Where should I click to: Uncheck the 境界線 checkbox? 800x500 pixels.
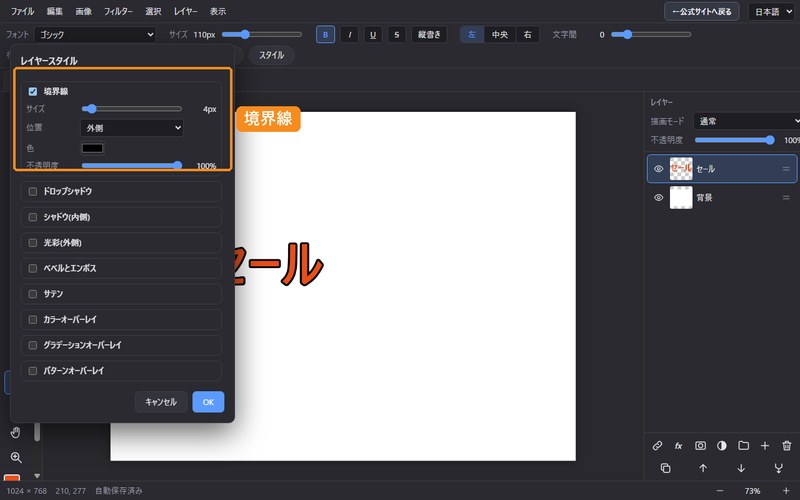(33, 91)
